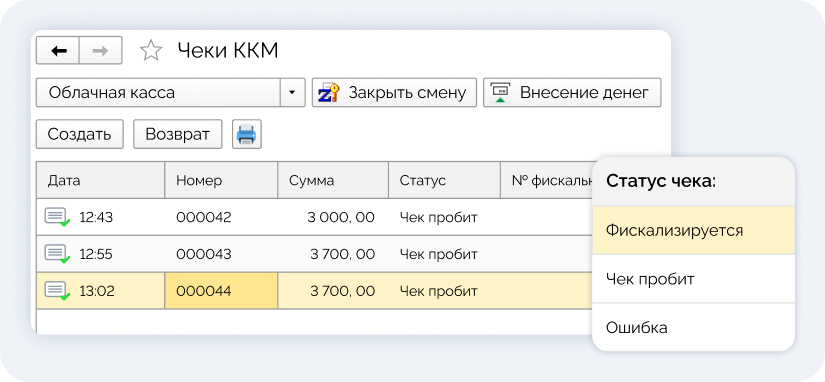Sort by the Дата column header

[x=100, y=180]
